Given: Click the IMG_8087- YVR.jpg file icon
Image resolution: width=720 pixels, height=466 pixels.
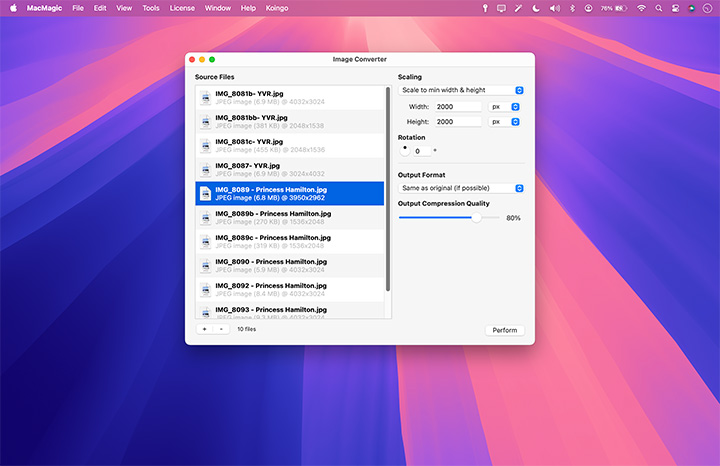Looking at the screenshot, I should (206, 169).
